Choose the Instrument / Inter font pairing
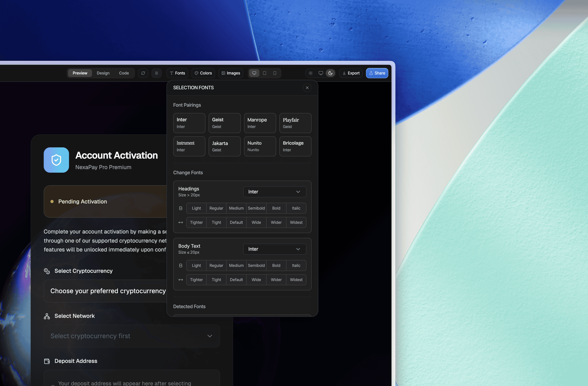This screenshot has width=588, height=386. point(189,146)
